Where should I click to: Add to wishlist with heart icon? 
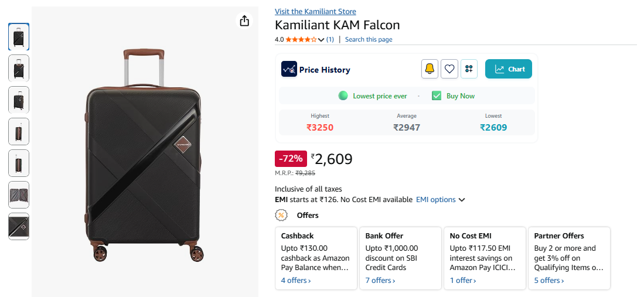pos(449,69)
